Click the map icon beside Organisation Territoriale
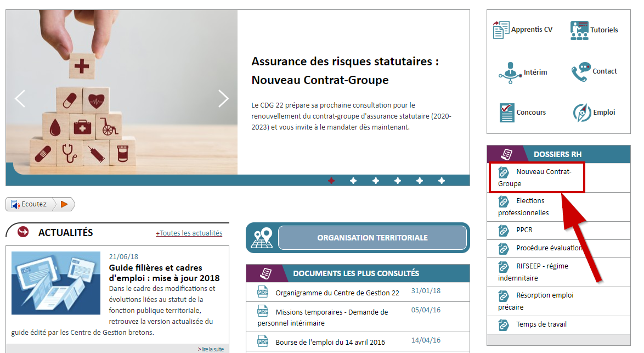Viewport: 644px width, 353px height. [x=262, y=237]
